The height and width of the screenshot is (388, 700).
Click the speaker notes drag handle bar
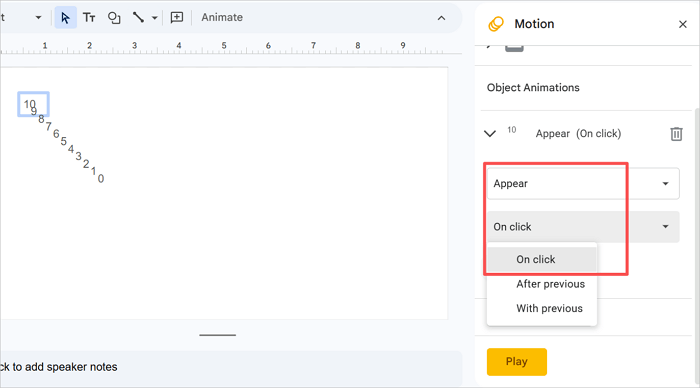217,335
